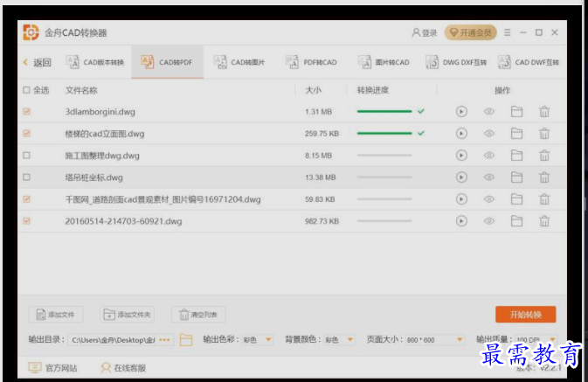Switch to CAD DWF互转 tab
This screenshot has height=382, width=588.
pos(529,62)
